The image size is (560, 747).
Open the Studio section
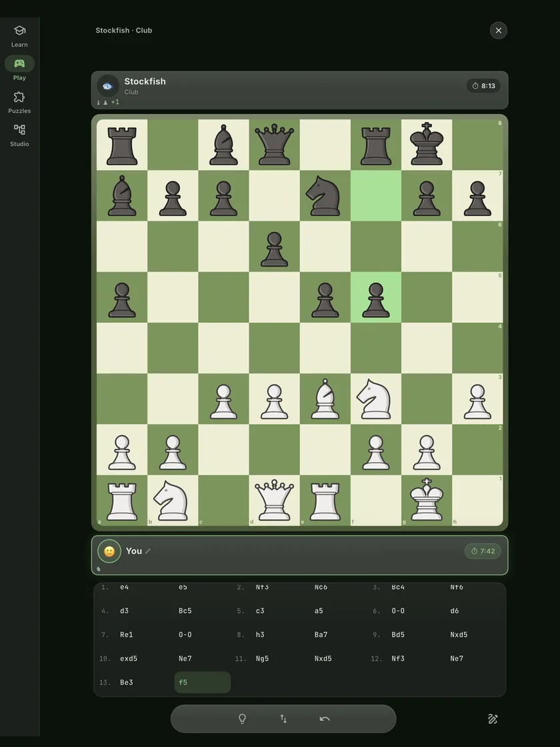click(x=19, y=136)
